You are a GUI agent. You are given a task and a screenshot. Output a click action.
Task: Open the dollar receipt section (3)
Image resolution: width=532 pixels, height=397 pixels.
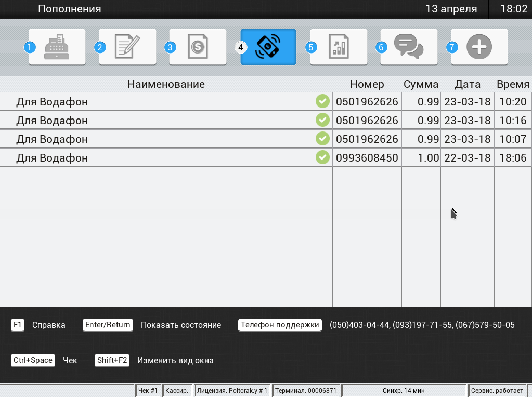pyautogui.click(x=198, y=47)
